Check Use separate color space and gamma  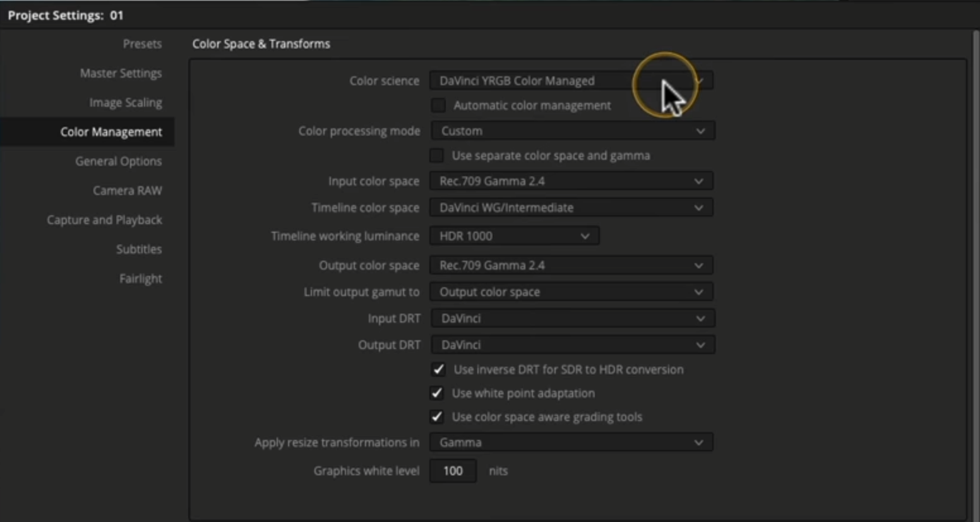[x=437, y=155]
